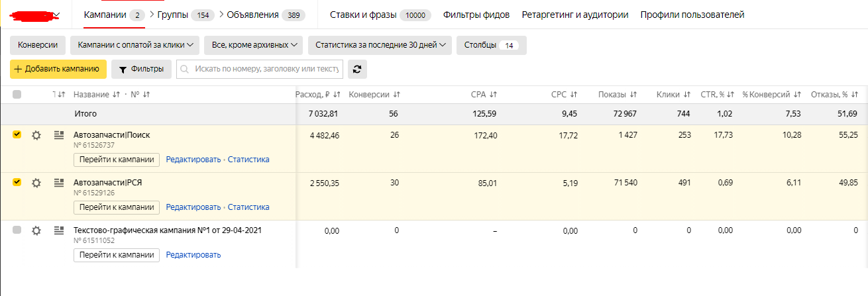Click the campaign search input field
Image resolution: width=868 pixels, height=296 pixels.
tap(260, 69)
